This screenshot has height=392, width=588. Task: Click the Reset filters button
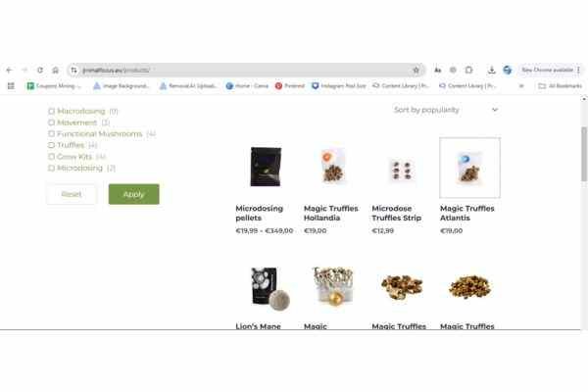72,194
